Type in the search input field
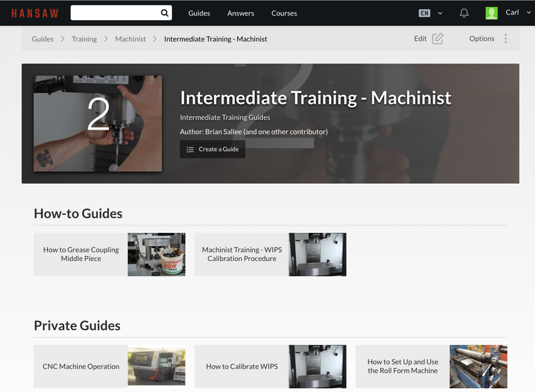The width and height of the screenshot is (535, 392). [x=115, y=13]
